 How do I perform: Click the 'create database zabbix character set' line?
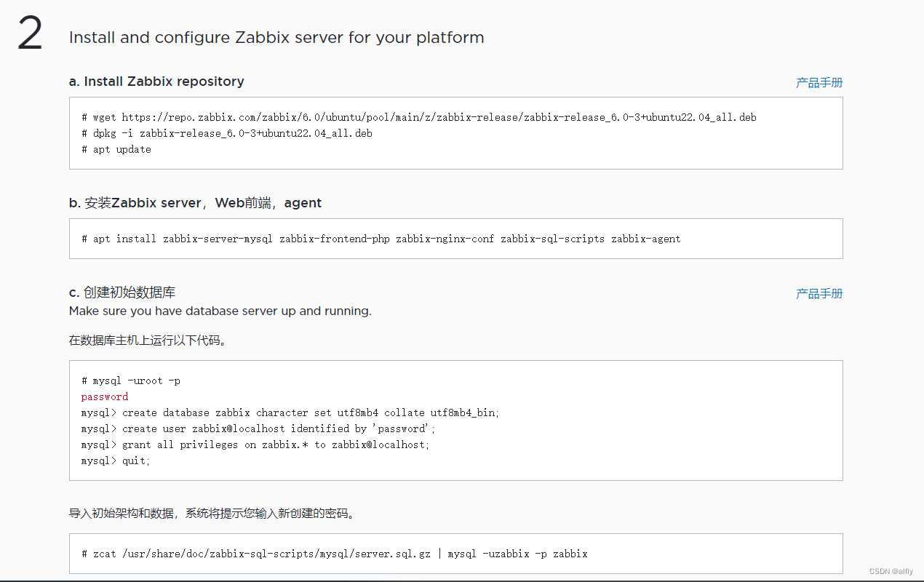[x=290, y=412]
